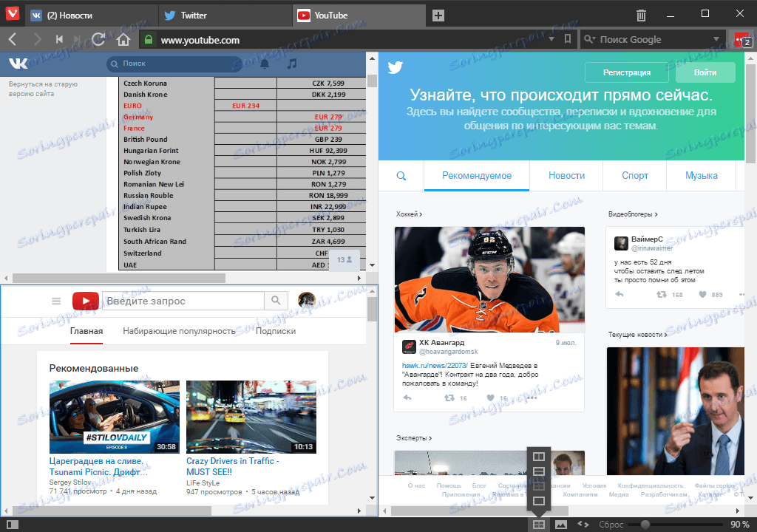
Task: Tile tabs horizontally from the popup
Action: (x=539, y=471)
